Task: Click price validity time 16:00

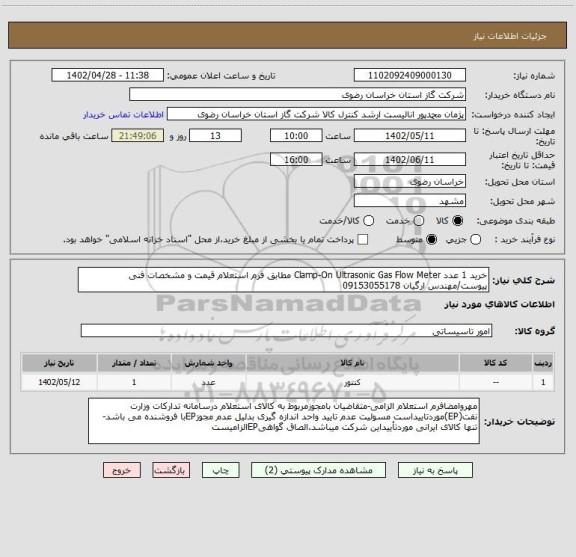Action: [x=296, y=159]
